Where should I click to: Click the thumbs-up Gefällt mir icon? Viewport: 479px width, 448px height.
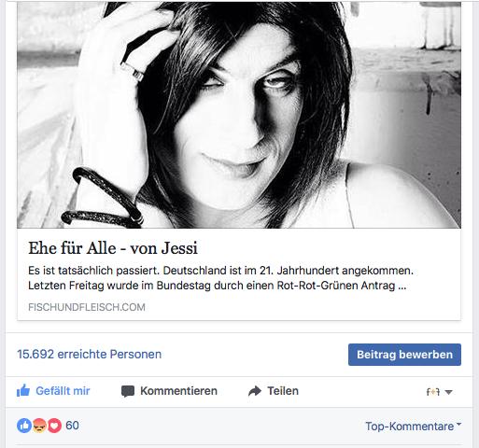click(23, 391)
